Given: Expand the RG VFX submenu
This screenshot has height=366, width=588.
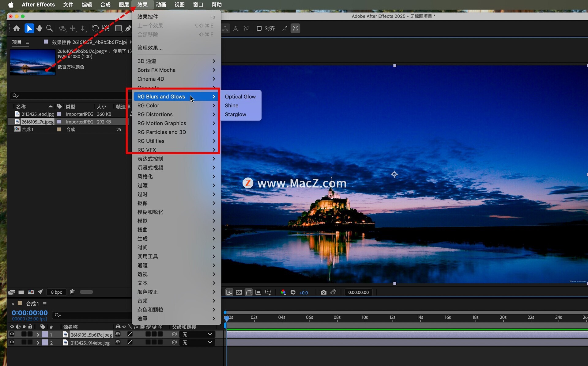Looking at the screenshot, I should click(x=176, y=150).
